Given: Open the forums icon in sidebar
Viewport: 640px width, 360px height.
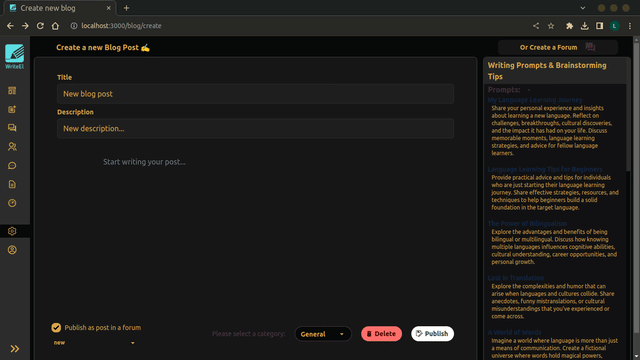Looking at the screenshot, I should 12,128.
